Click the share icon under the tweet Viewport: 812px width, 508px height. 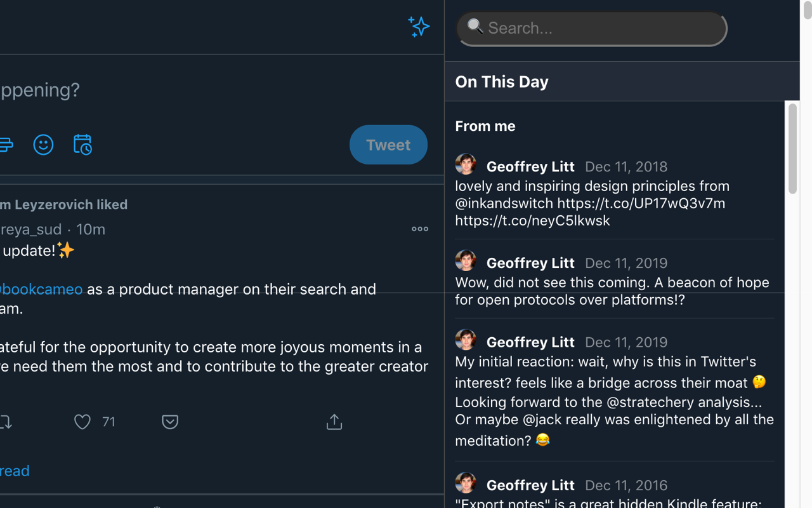[x=334, y=422]
